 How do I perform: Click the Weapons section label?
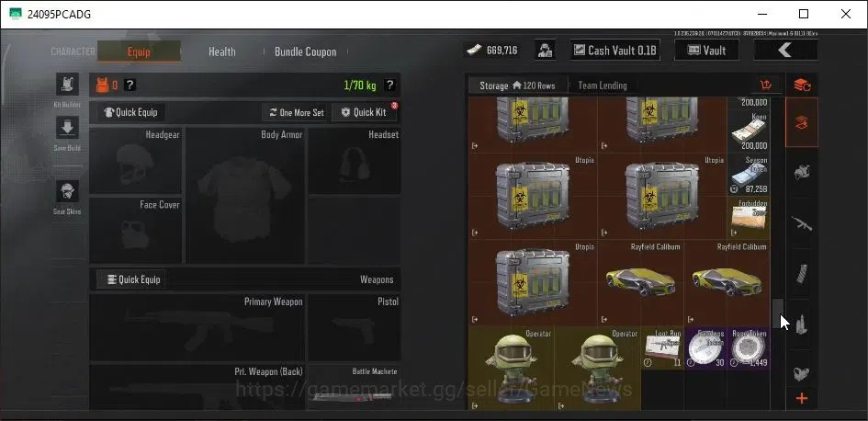tap(377, 279)
